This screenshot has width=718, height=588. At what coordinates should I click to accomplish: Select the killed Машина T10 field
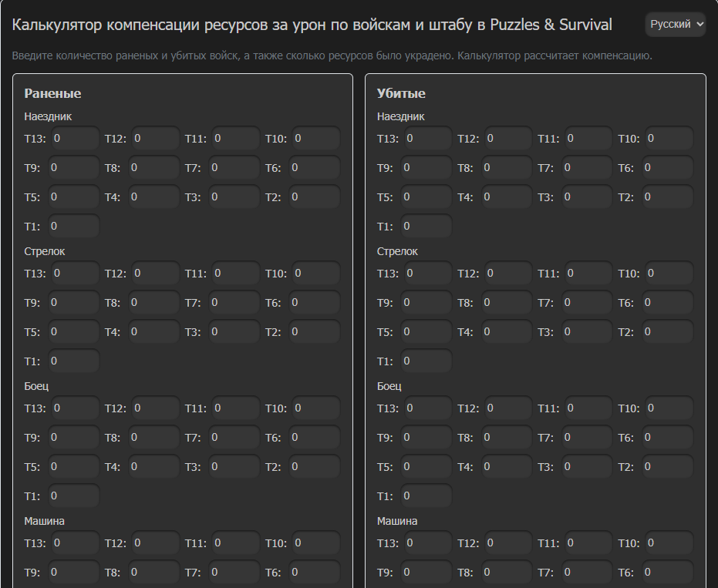[669, 543]
